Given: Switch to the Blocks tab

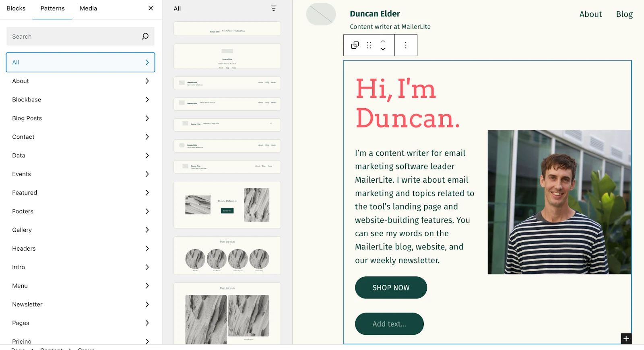Looking at the screenshot, I should click(x=16, y=8).
